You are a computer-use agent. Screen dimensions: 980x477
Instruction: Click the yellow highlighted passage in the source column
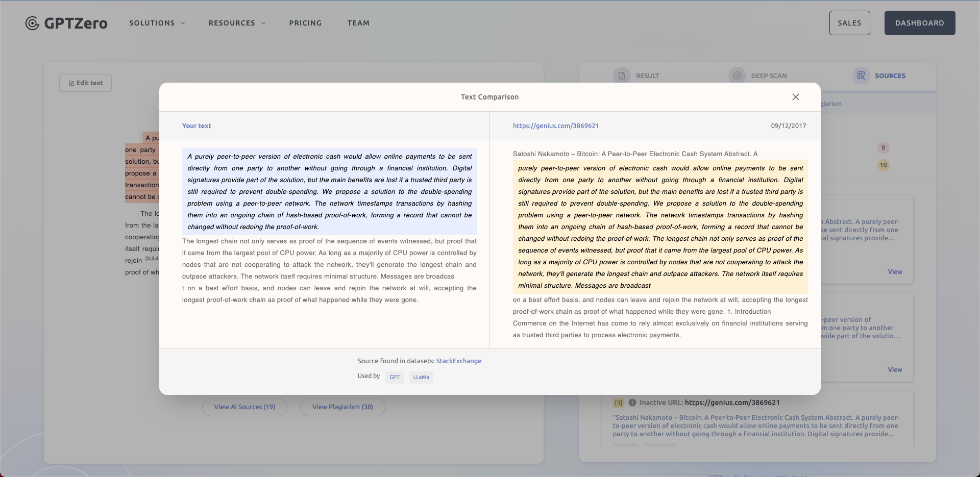click(x=660, y=227)
